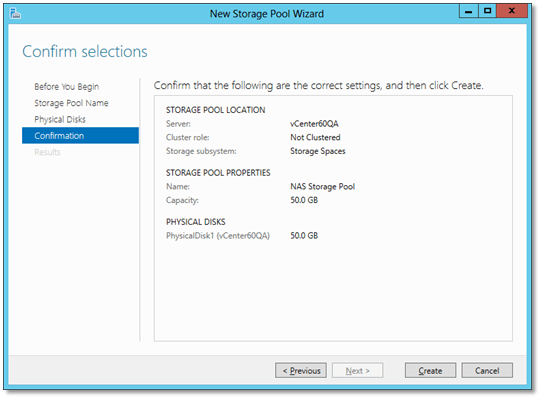
Task: Click the Storage Spaces subsystem value
Action: [x=318, y=151]
